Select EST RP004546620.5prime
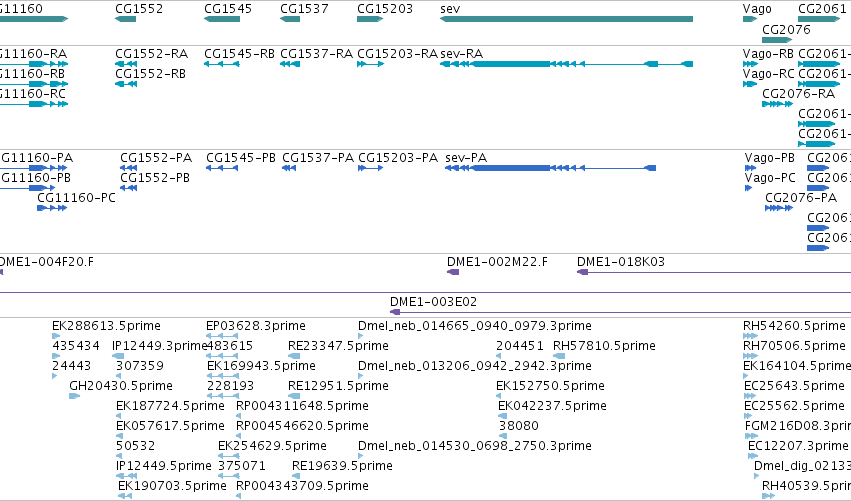The height and width of the screenshot is (501, 851). (302, 426)
